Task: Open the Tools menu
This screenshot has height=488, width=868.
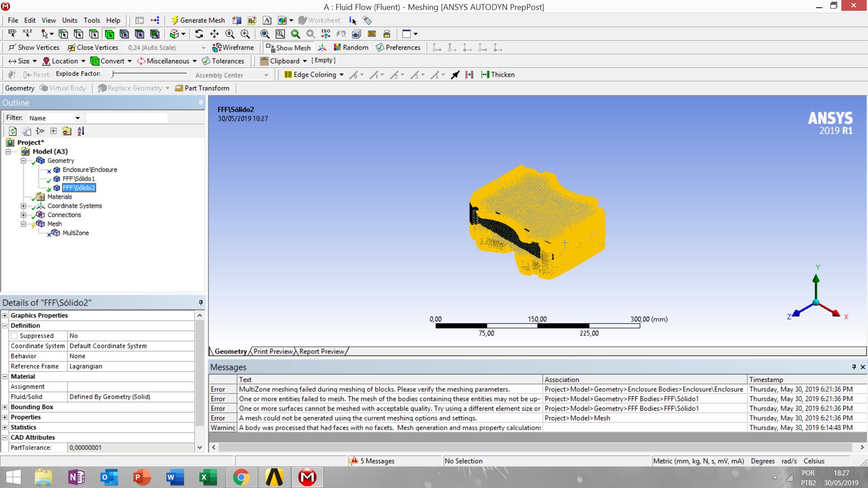Action: [91, 20]
